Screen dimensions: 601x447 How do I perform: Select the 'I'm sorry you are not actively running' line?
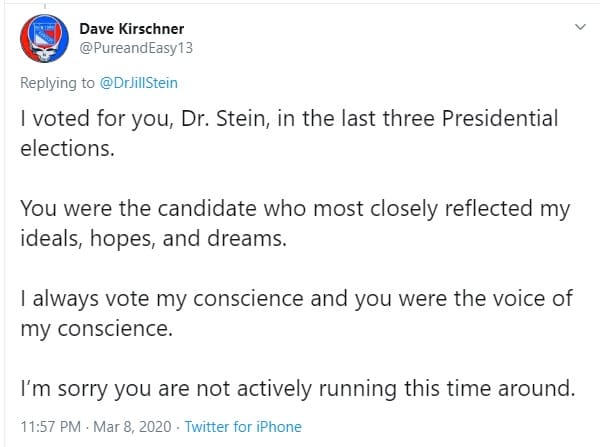pos(298,389)
